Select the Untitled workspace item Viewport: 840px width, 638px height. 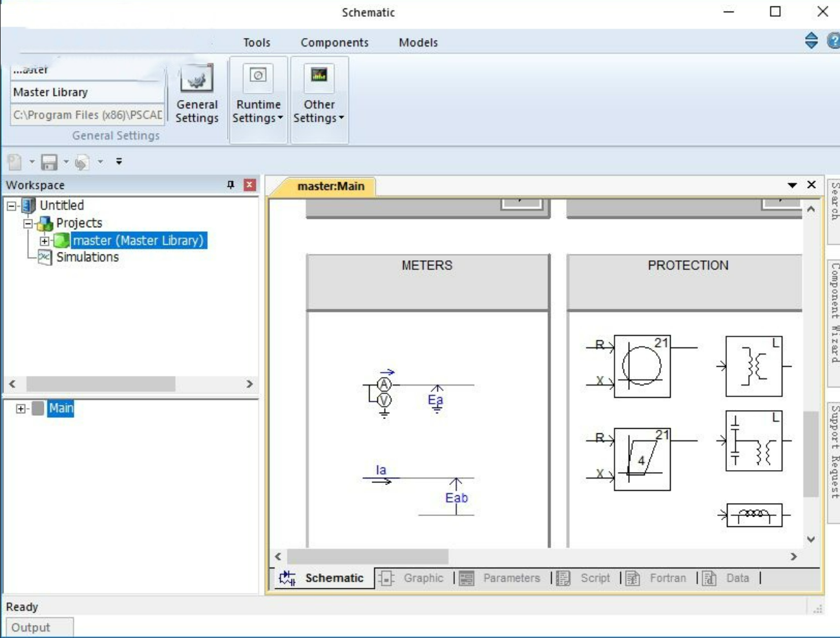[62, 205]
